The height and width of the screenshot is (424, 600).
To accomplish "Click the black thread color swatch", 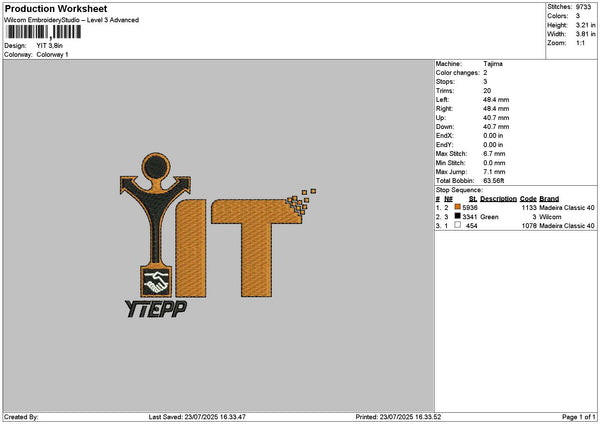I will click(x=457, y=216).
